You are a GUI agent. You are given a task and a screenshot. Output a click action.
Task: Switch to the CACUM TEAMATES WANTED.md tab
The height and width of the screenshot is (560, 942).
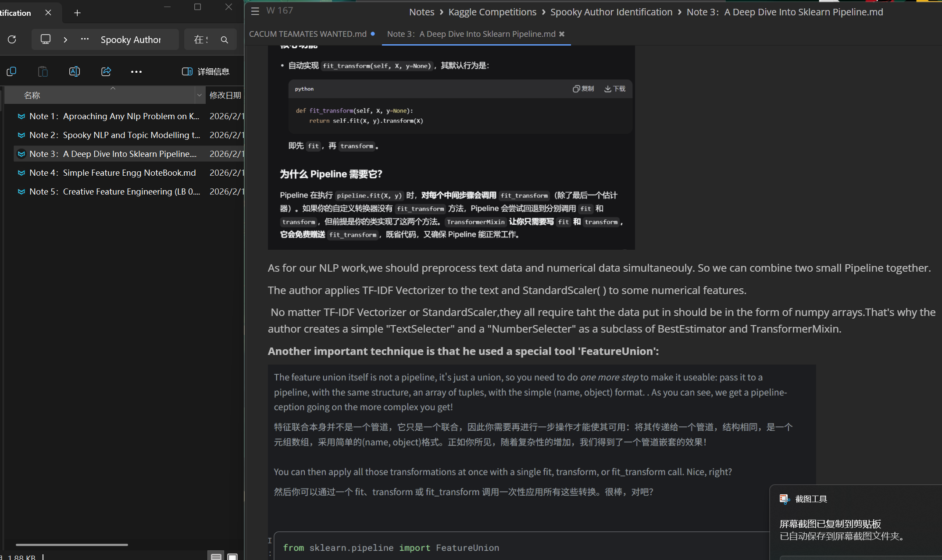click(308, 34)
